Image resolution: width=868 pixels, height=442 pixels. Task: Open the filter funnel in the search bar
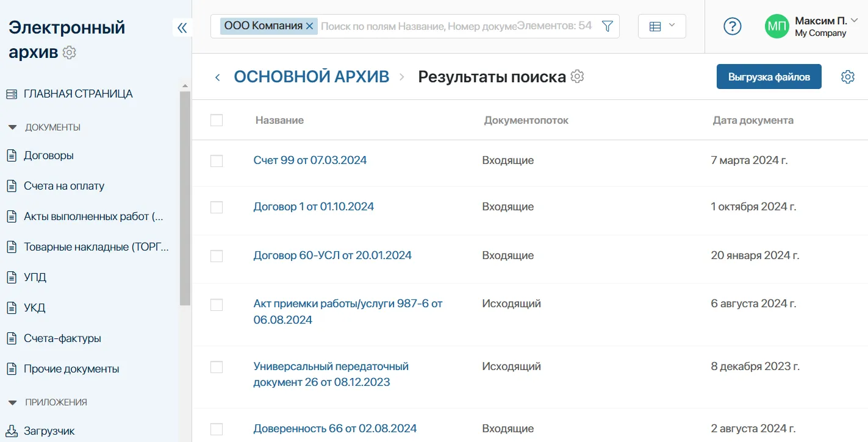point(607,26)
